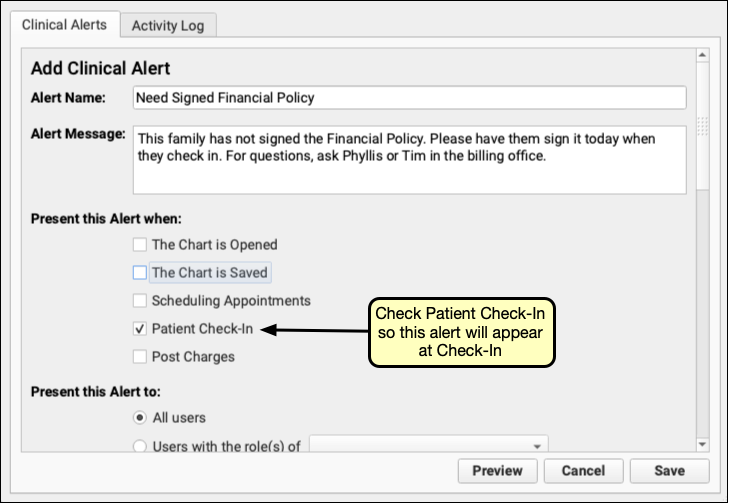Click the scroll down arrow
729x504 pixels.
[702, 444]
